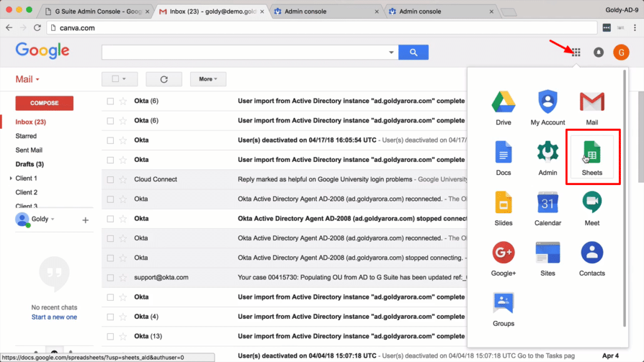This screenshot has width=644, height=362.
Task: Expand the Client 1 label
Action: point(11,178)
